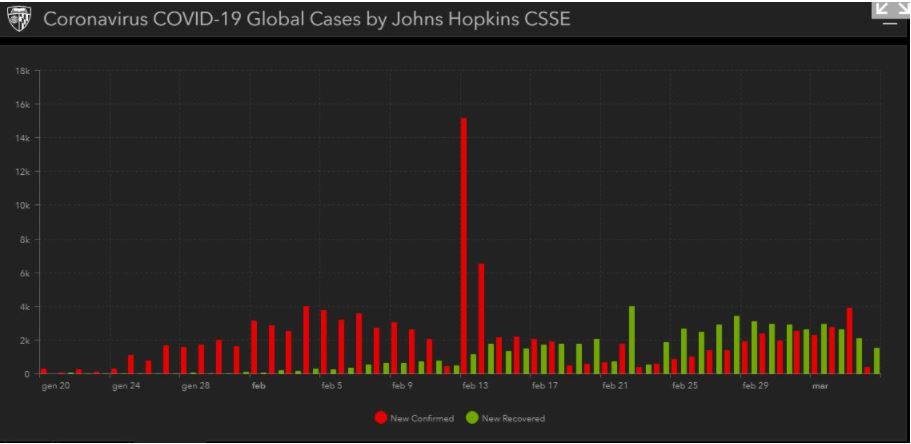Click the feb 17 date label
The width and height of the screenshot is (911, 444).
tap(544, 385)
